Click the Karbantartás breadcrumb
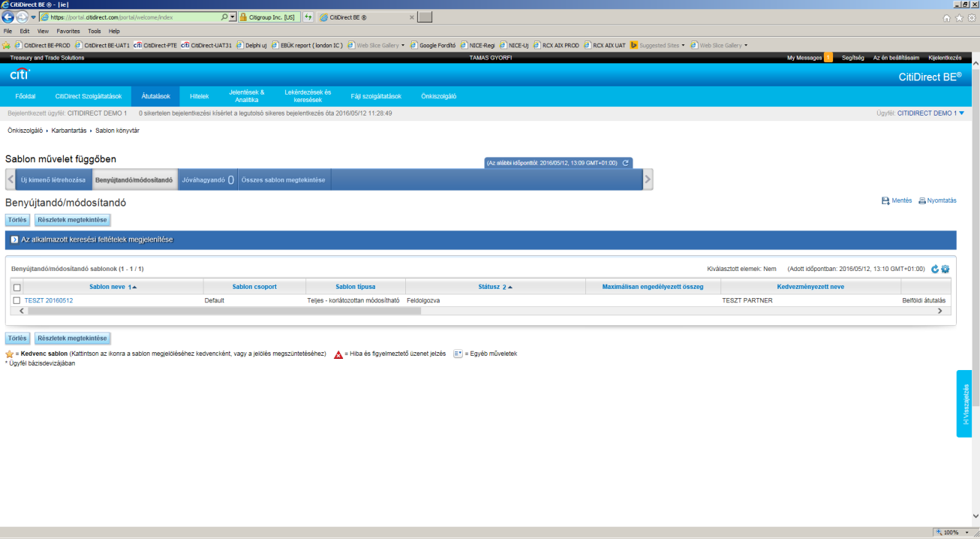Viewport: 980px width, 539px height. (69, 131)
